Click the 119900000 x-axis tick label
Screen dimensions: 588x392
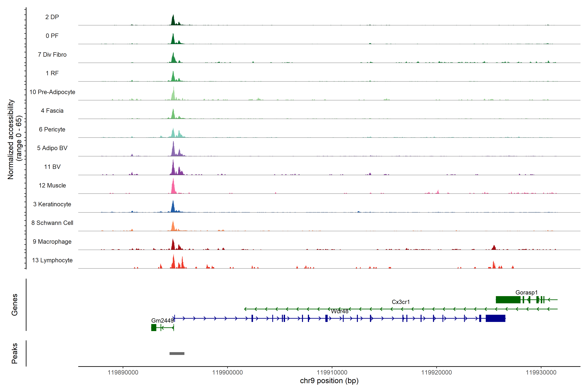tap(227, 372)
